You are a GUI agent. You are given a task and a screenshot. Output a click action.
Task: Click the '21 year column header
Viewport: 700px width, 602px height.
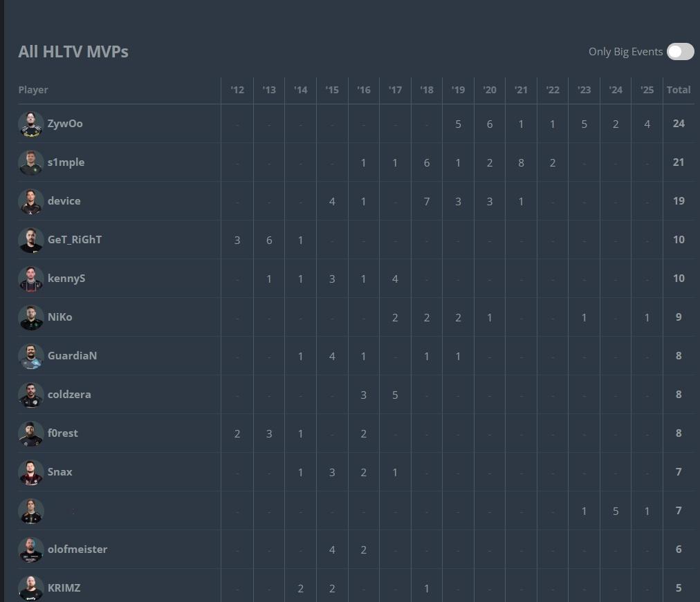click(521, 90)
